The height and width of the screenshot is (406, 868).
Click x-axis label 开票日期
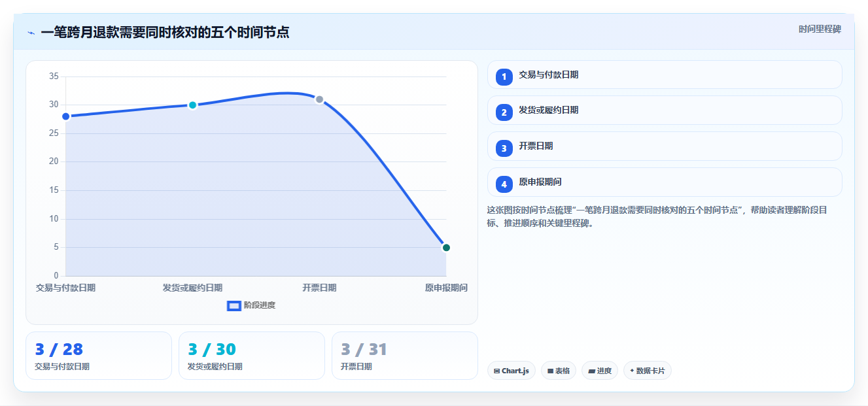319,288
